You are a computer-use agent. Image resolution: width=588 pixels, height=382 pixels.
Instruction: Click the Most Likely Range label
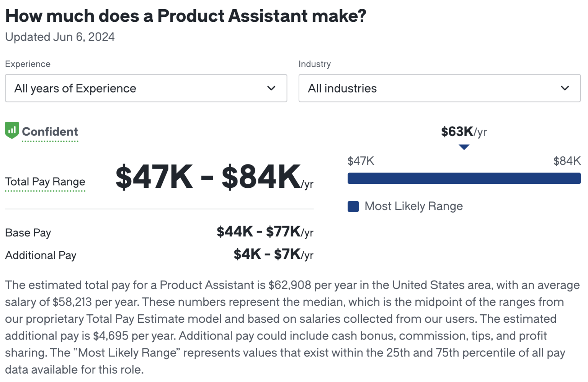tap(413, 206)
